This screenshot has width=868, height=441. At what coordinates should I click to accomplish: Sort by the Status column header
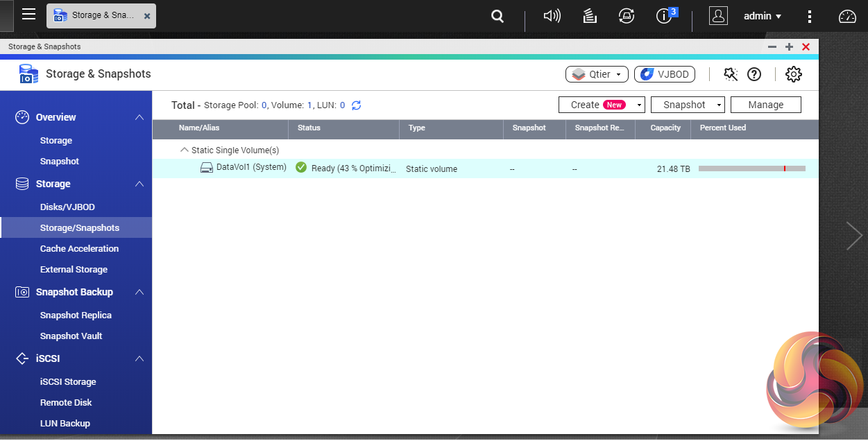[x=309, y=128]
